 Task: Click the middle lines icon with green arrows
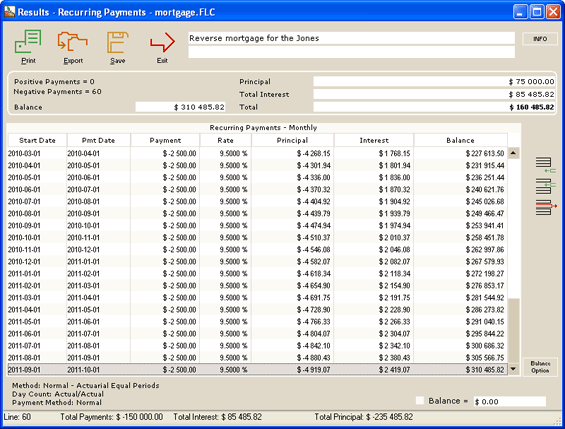546,186
